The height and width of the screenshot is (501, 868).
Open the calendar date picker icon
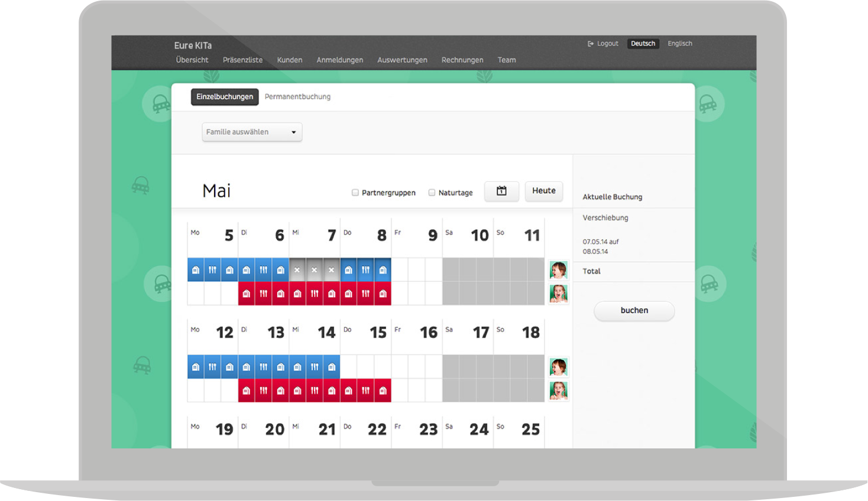pyautogui.click(x=501, y=191)
